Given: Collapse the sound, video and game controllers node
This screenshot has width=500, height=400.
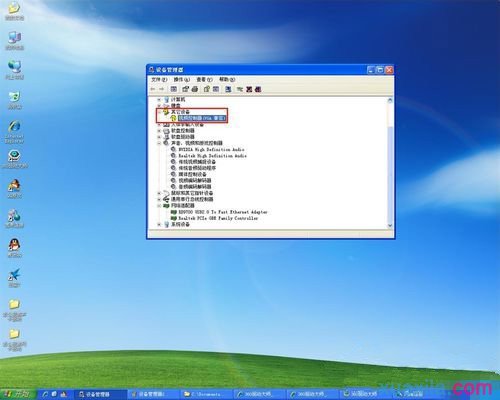Looking at the screenshot, I should [159, 143].
